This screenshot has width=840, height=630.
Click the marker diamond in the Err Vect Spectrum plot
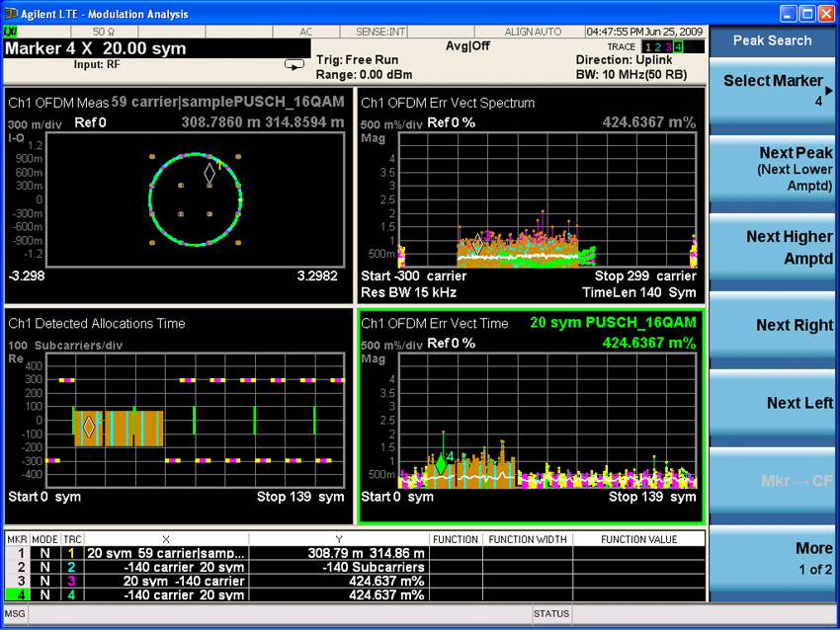coord(478,244)
